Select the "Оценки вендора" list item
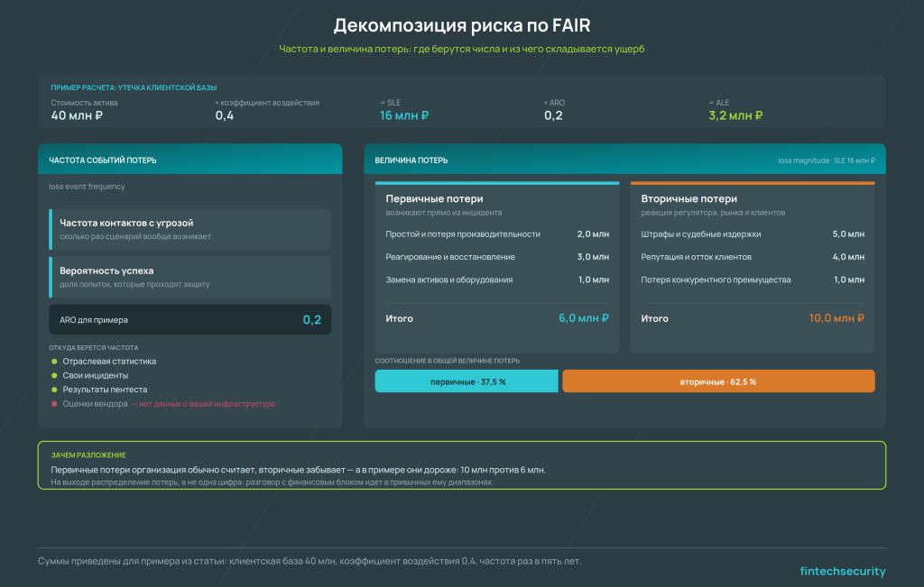This screenshot has width=924, height=587. [95, 404]
